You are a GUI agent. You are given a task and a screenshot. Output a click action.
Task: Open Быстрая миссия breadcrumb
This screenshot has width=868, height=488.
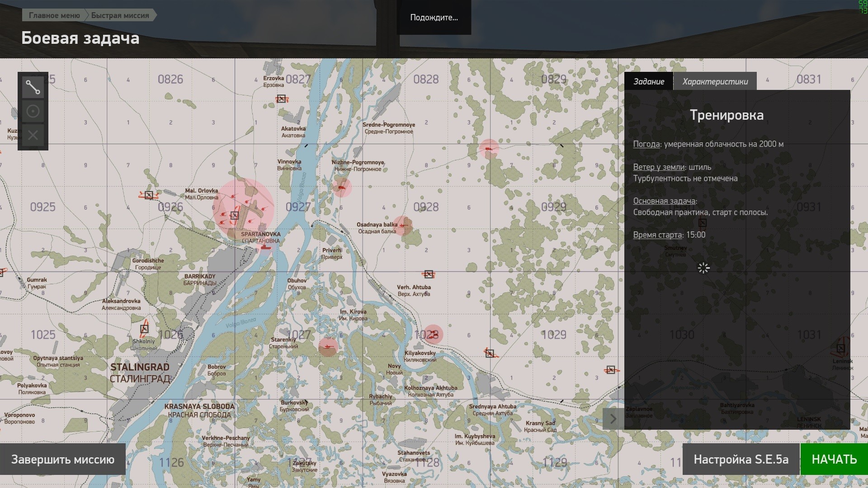[120, 15]
